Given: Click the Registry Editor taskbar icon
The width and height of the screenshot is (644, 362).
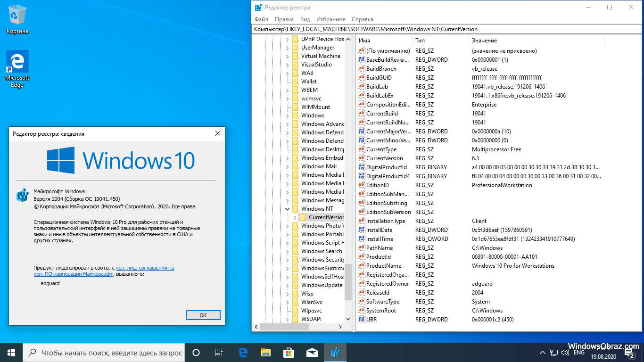Looking at the screenshot, I should point(335,353).
